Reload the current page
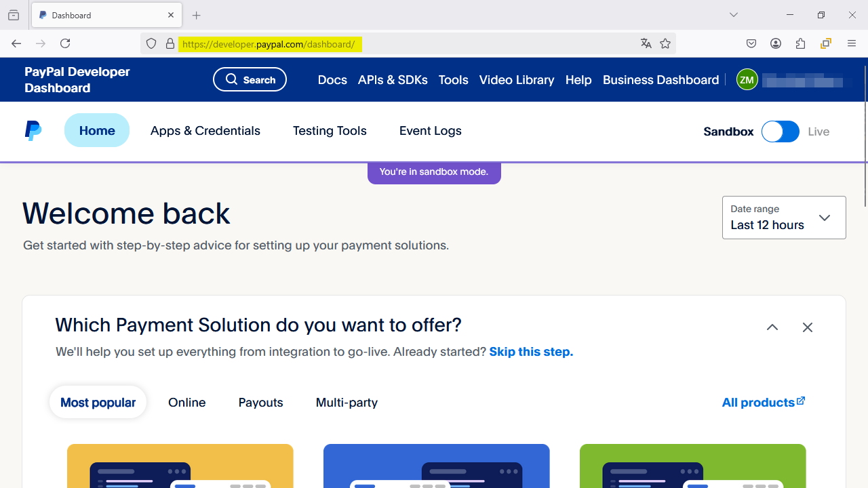The image size is (868, 488). coord(65,43)
